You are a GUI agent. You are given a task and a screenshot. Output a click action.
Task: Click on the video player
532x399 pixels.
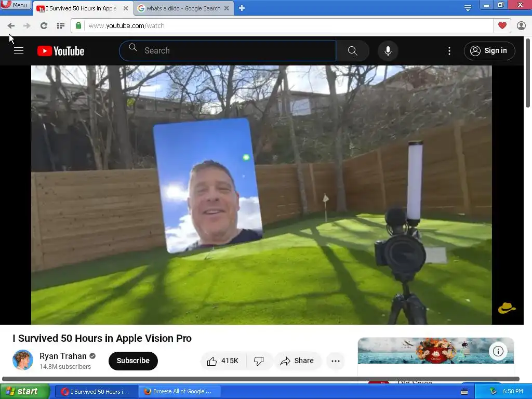tap(261, 195)
